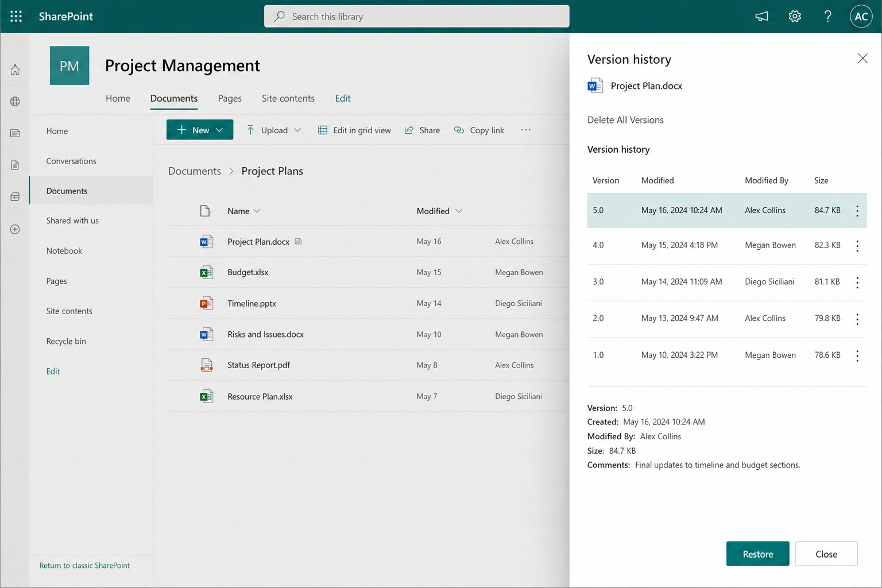Select version 3.0 modified date May 14, 2024
This screenshot has height=588, width=882.
point(682,282)
